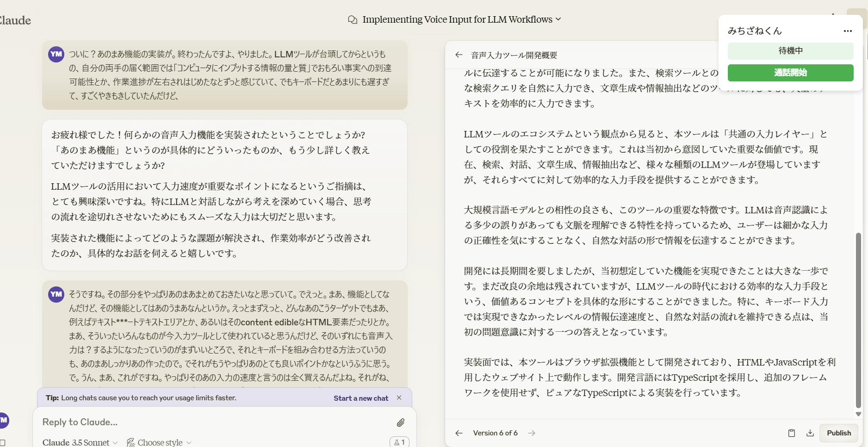This screenshot has height=447, width=868.
Task: Copy the artifact content with the clipboard icon
Action: [792, 433]
